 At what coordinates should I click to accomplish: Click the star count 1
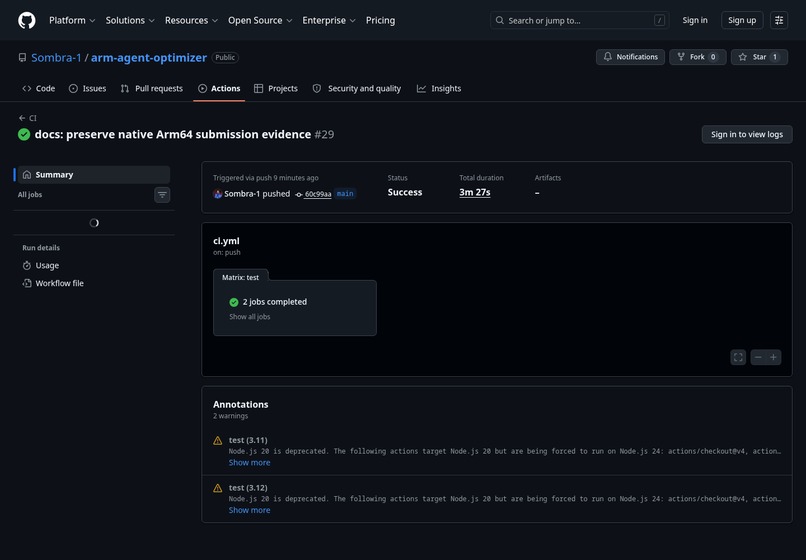775,57
